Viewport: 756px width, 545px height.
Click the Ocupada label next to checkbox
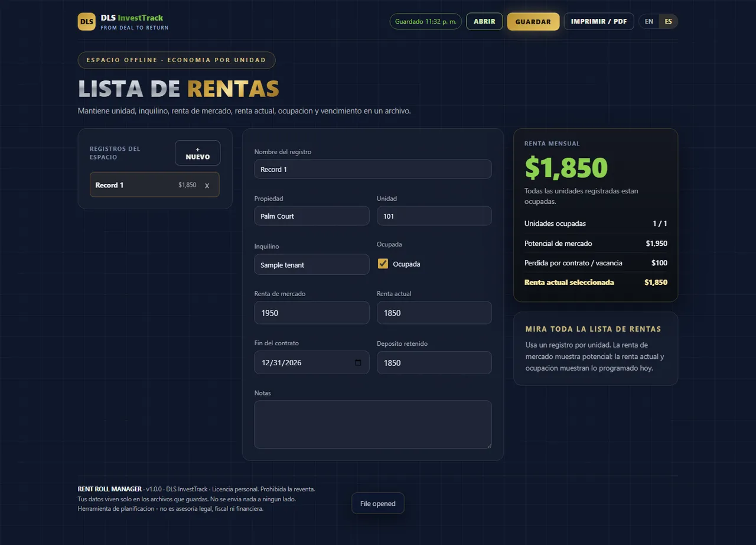click(406, 264)
